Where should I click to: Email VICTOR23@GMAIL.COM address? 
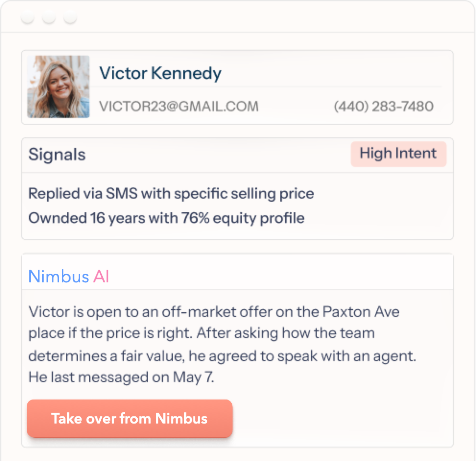pyautogui.click(x=179, y=106)
